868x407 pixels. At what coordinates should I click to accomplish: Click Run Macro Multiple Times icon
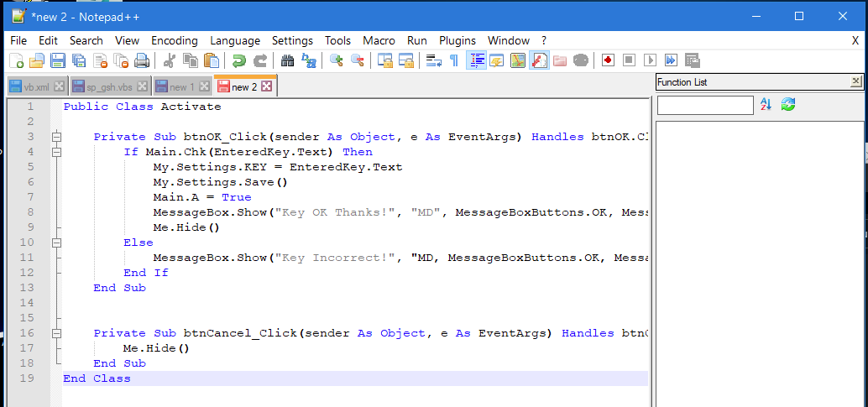pyautogui.click(x=671, y=60)
